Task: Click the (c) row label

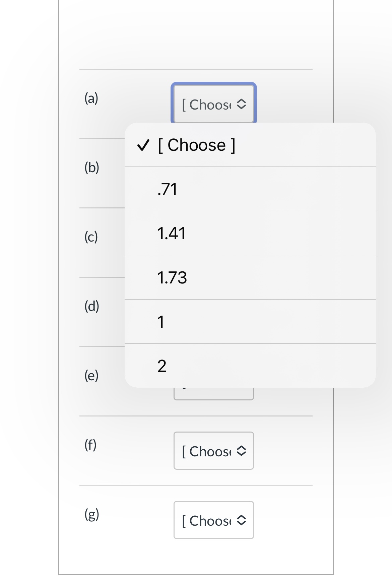Action: pos(91,237)
